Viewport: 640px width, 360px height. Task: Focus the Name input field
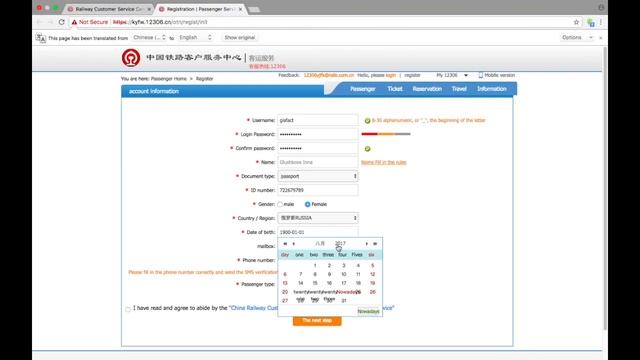[x=318, y=162]
